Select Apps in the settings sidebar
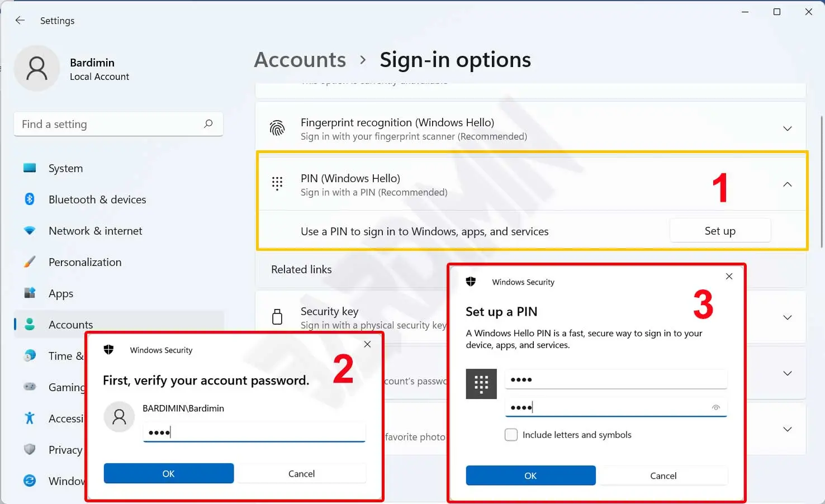The image size is (825, 504). coord(61,293)
